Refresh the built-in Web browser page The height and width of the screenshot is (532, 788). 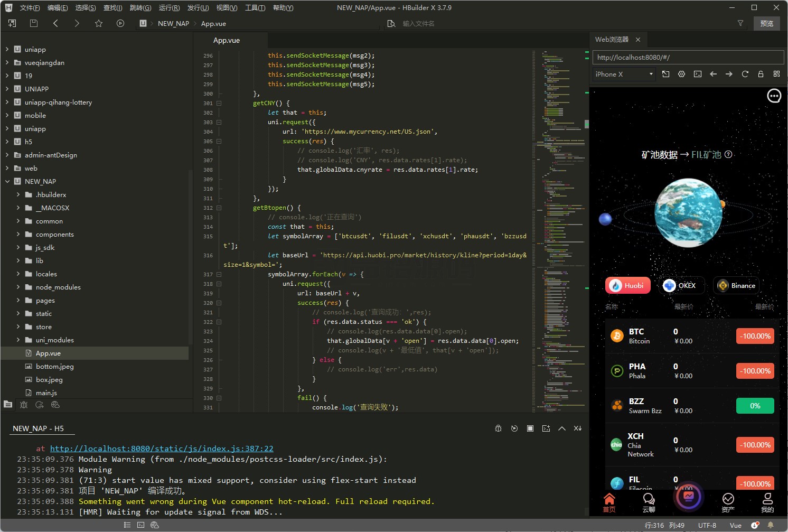pyautogui.click(x=745, y=74)
